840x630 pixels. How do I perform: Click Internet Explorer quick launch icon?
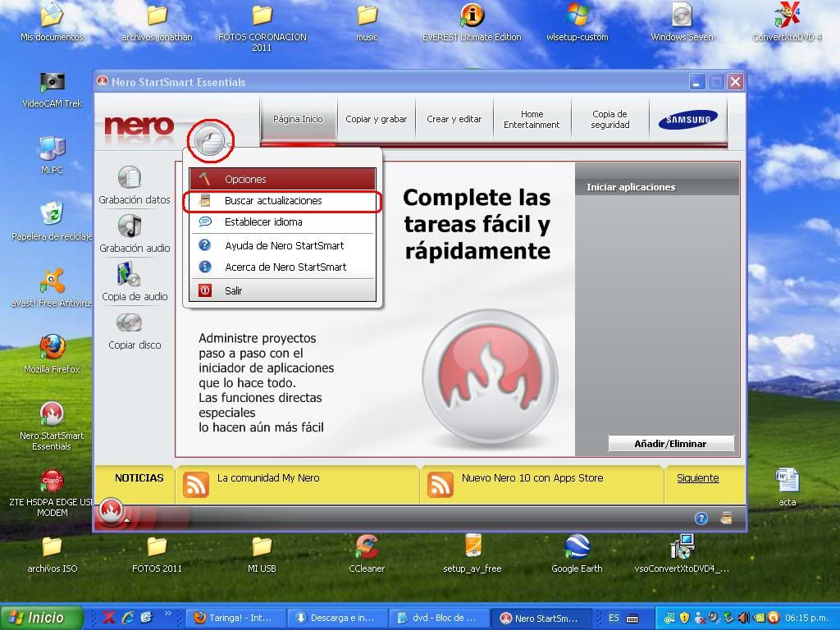point(128,618)
